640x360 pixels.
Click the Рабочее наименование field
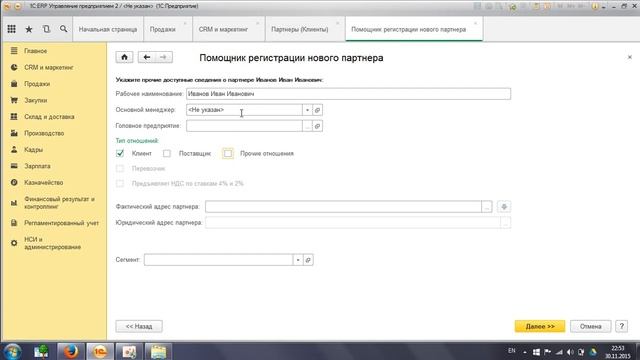coord(348,94)
